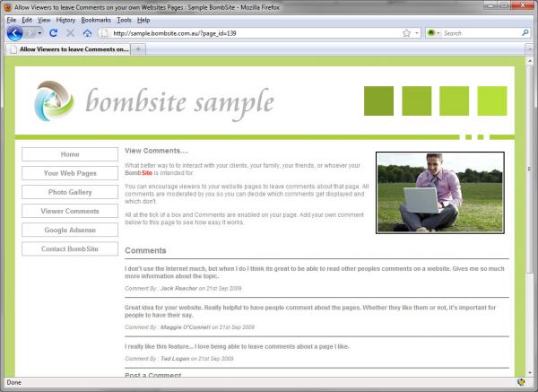Click the BombSite red link text
538x392 pixels.
[x=138, y=172]
